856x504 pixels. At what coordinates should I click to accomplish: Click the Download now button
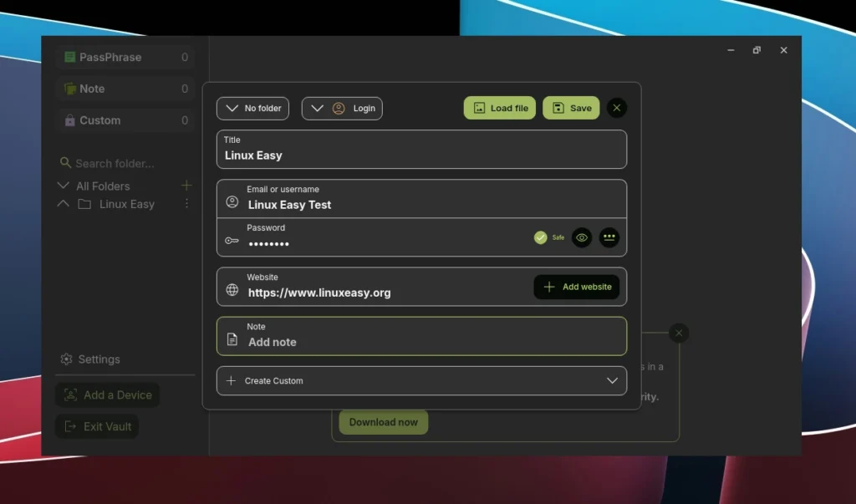tap(383, 422)
